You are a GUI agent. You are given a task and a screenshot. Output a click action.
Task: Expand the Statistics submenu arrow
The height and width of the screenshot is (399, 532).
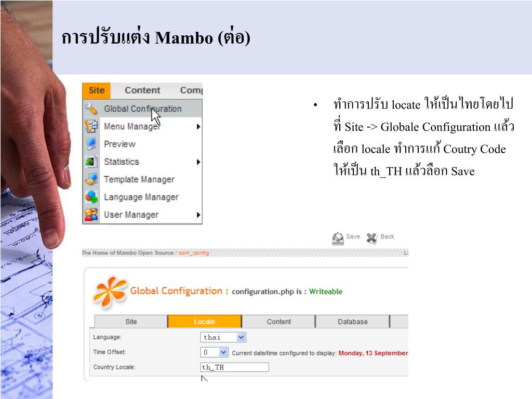click(x=198, y=162)
